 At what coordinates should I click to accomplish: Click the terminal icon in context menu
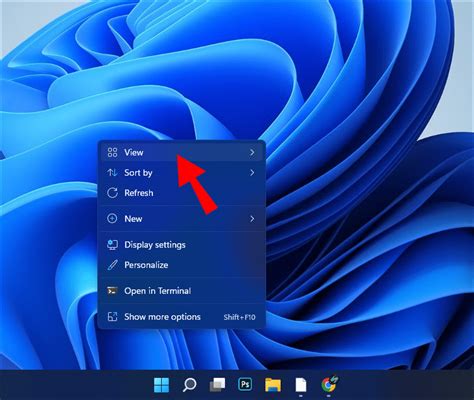[112, 291]
